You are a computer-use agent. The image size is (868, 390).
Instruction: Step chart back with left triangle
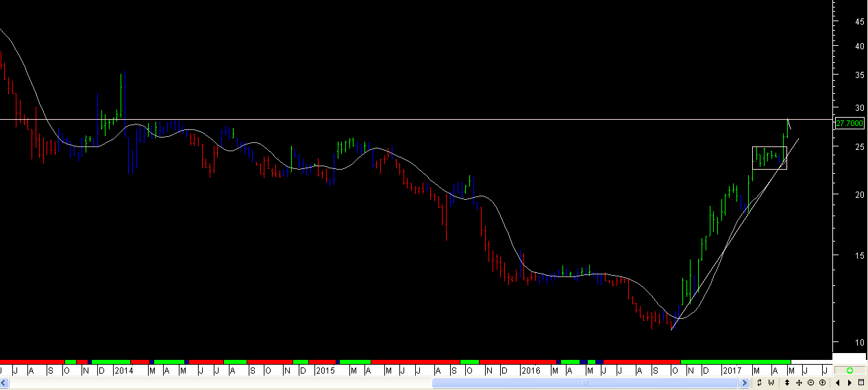click(838, 382)
